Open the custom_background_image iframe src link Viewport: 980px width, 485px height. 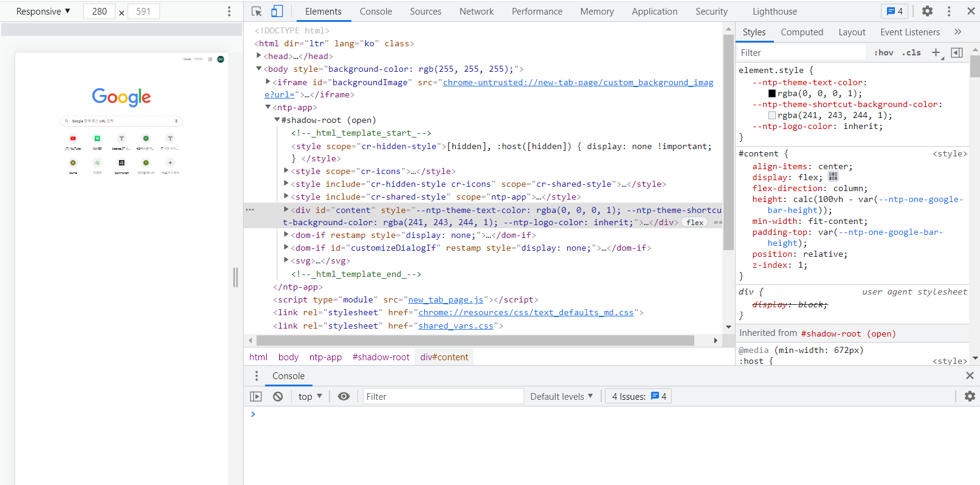[578, 82]
